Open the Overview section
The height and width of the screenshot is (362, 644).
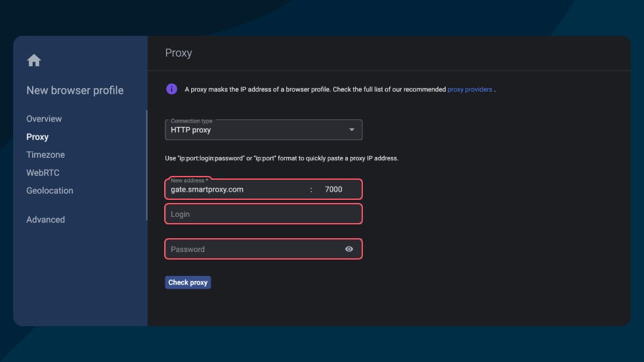point(44,119)
